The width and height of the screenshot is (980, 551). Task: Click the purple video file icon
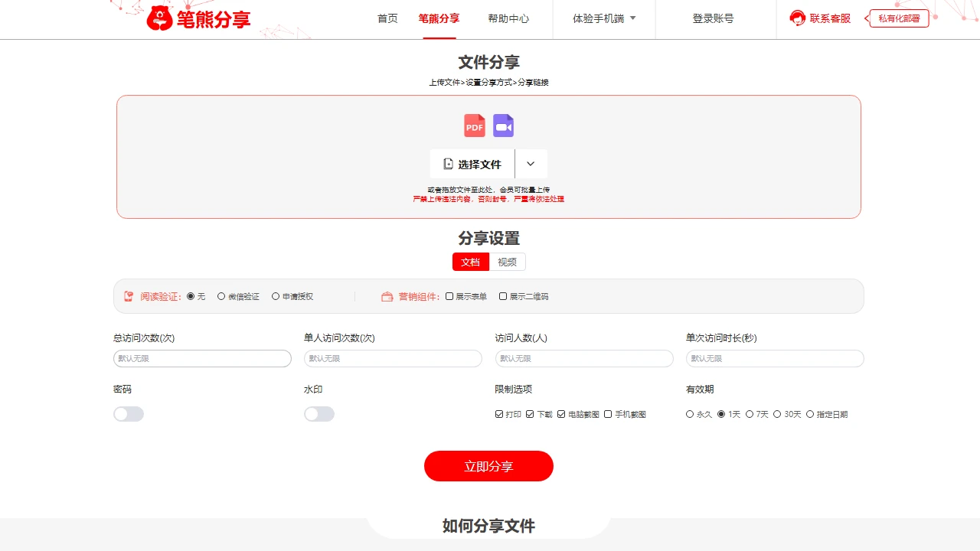(503, 126)
